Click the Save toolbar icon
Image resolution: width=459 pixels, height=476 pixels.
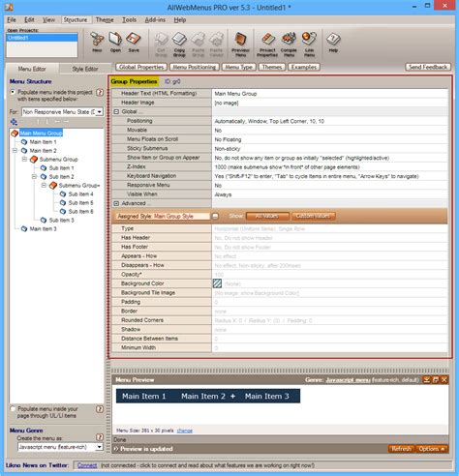(134, 42)
